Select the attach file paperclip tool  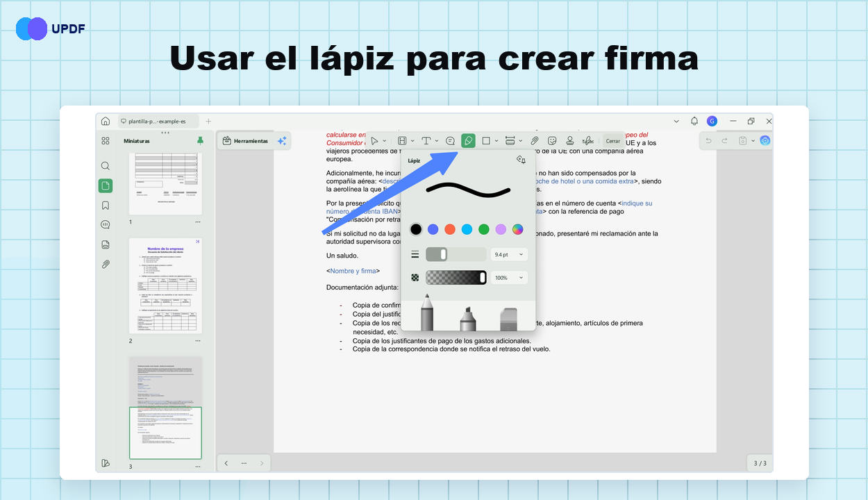pos(535,141)
